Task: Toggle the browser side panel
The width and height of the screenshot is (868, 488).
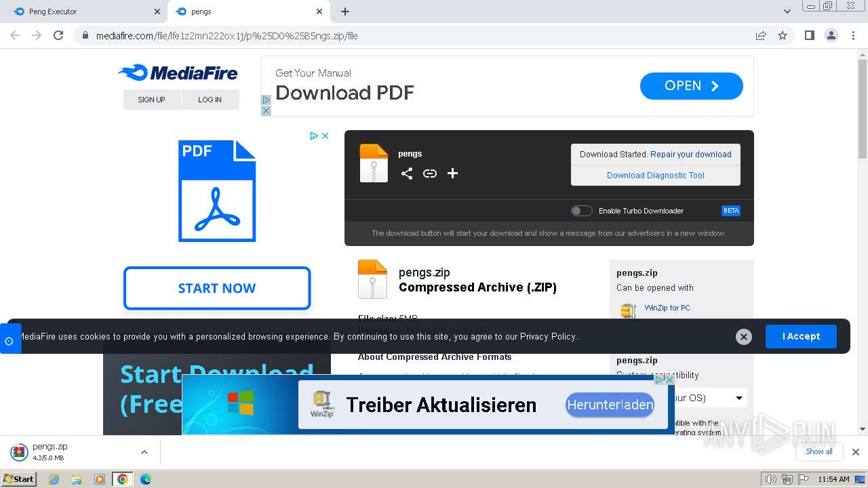Action: pyautogui.click(x=809, y=35)
